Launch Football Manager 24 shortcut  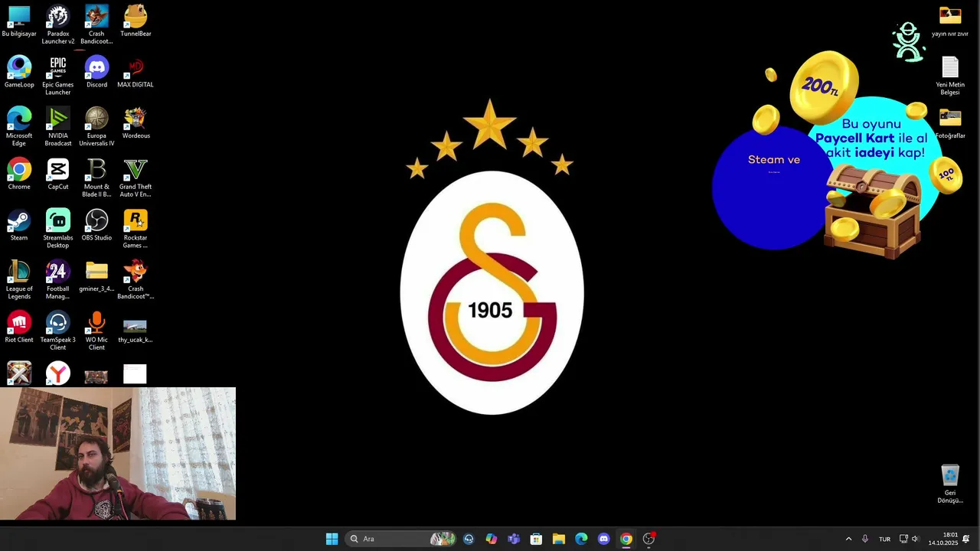(x=58, y=280)
